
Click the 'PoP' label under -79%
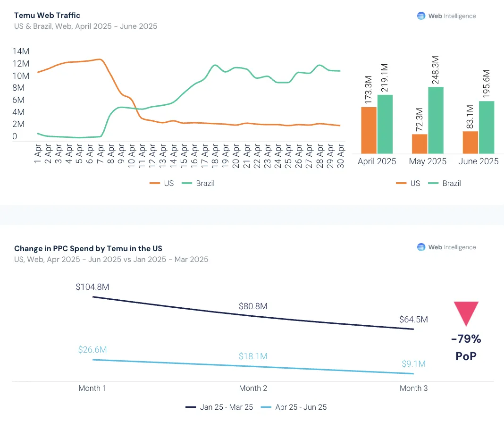[466, 356]
